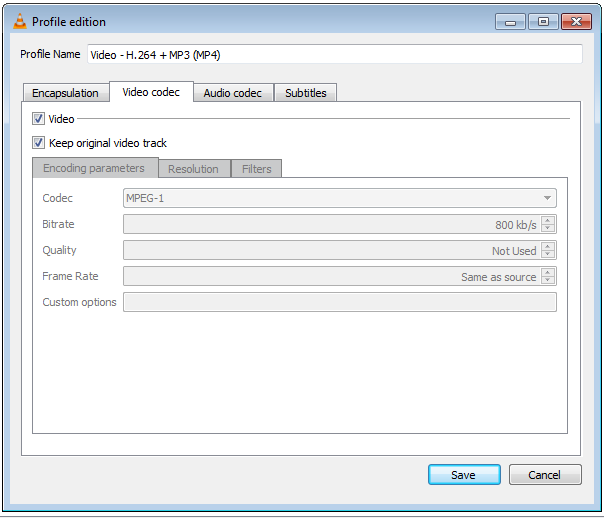Click the Cancel button
Screen dimensions: 604x518
pos(545,475)
